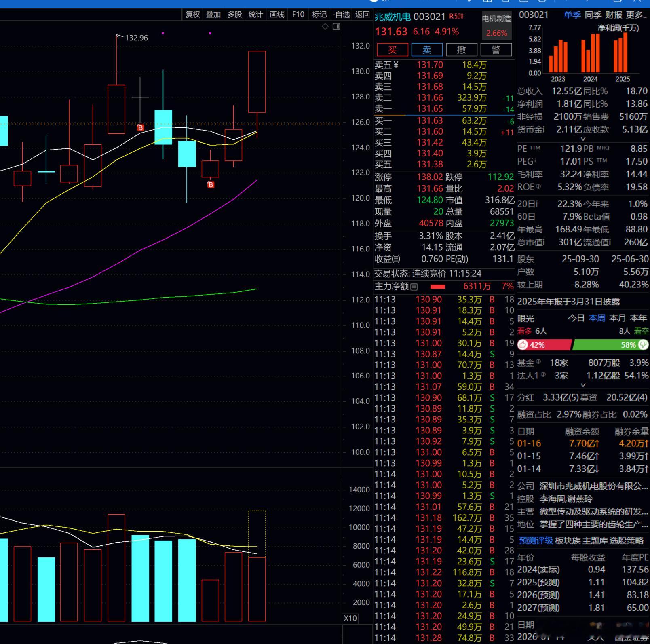Click the circled note icon beside ROE
650x644 pixels.
538,186
